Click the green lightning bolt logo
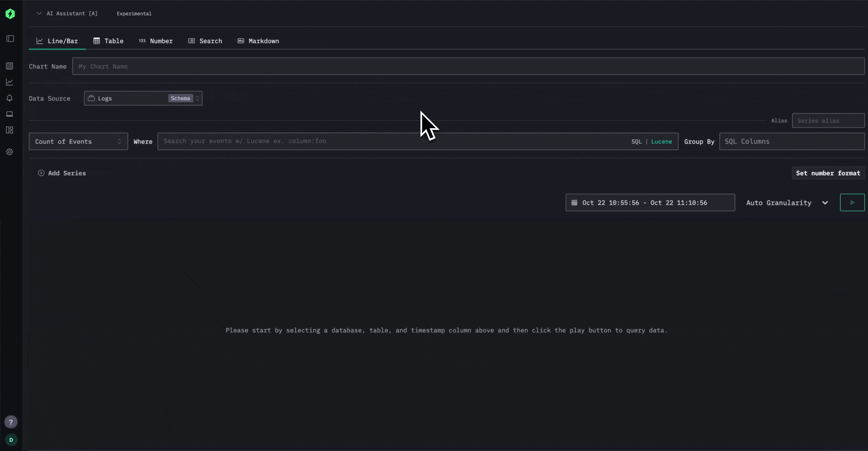 click(x=10, y=14)
